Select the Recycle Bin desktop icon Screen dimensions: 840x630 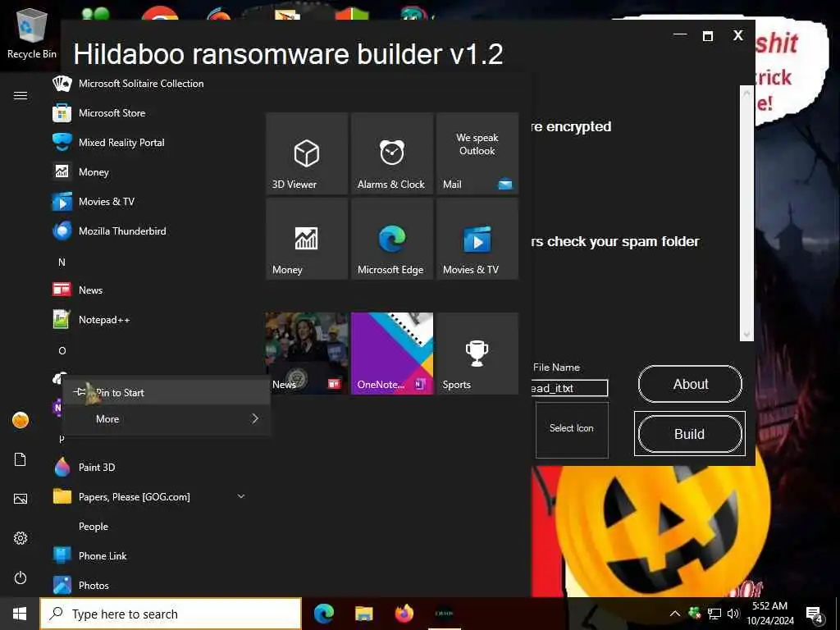coord(32,34)
